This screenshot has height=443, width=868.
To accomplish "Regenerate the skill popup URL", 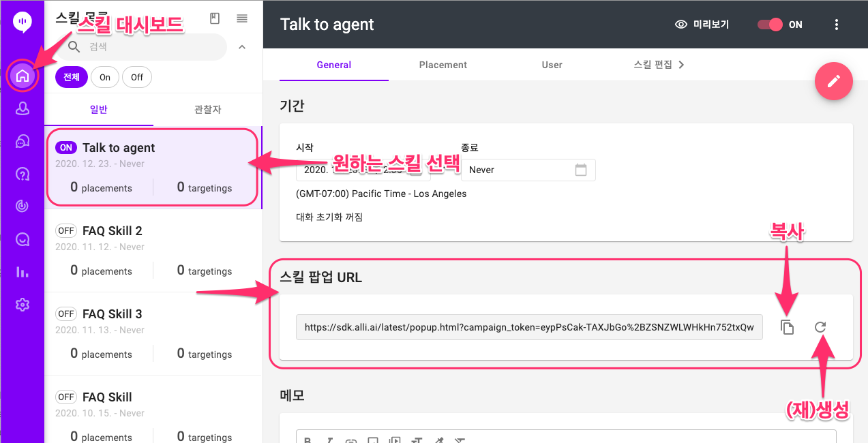I will click(x=820, y=327).
